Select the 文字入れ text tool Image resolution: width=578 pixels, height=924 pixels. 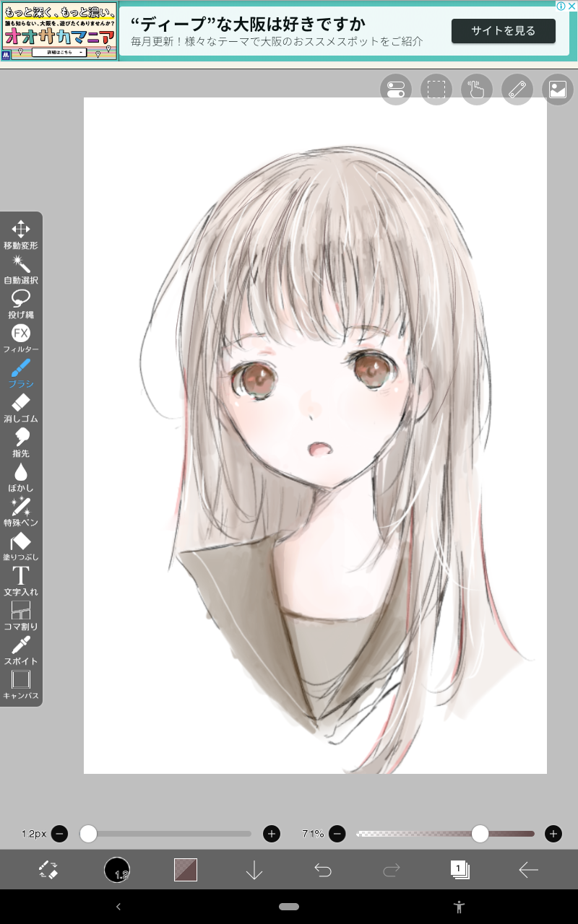21,581
